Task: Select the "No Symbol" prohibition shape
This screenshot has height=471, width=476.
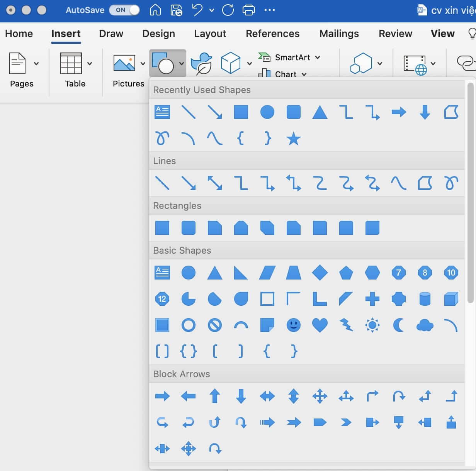Action: [214, 325]
